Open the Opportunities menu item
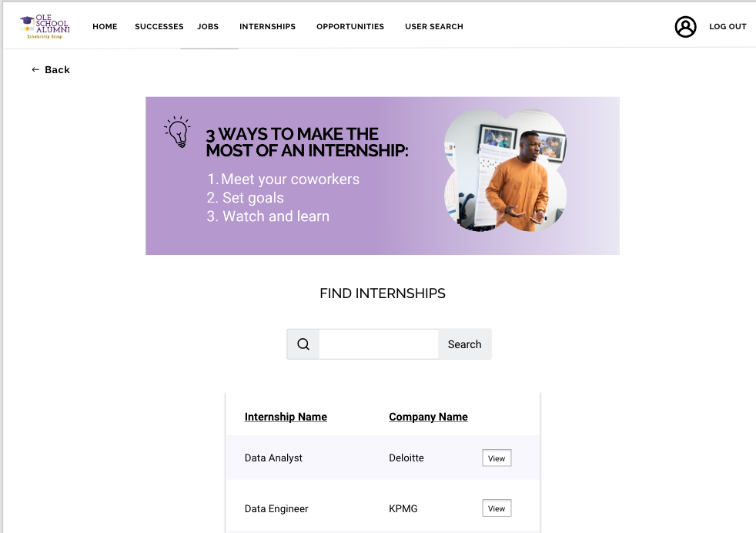Image resolution: width=756 pixels, height=533 pixels. (350, 26)
